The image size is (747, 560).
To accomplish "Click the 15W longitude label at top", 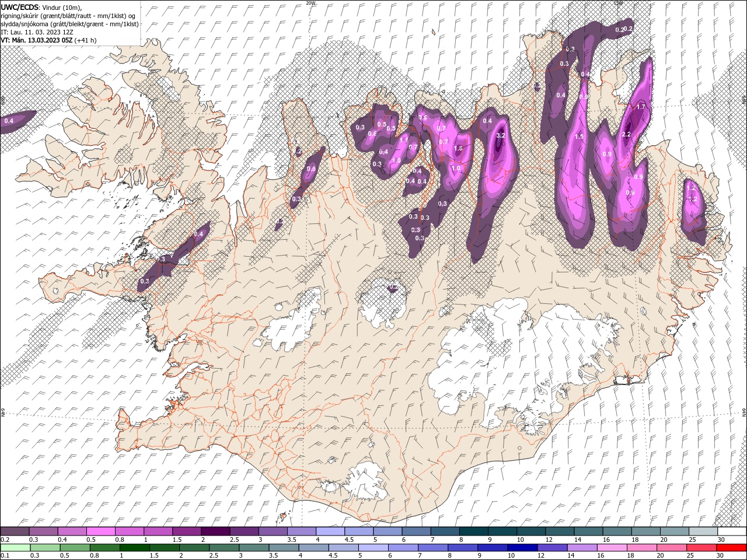I will (x=618, y=3).
